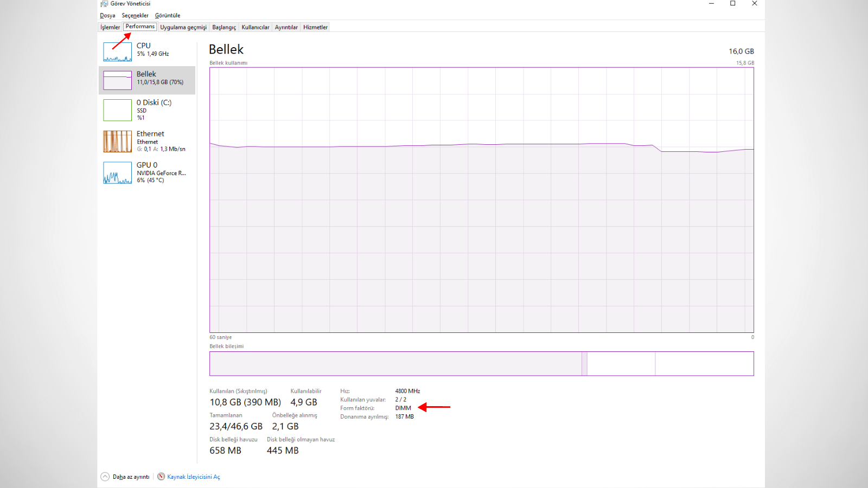Select the Bellek memory graph thumbnail

point(117,80)
